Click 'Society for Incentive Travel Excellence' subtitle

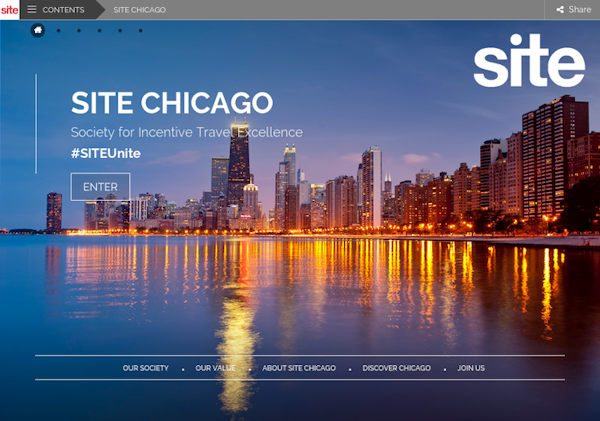click(187, 132)
